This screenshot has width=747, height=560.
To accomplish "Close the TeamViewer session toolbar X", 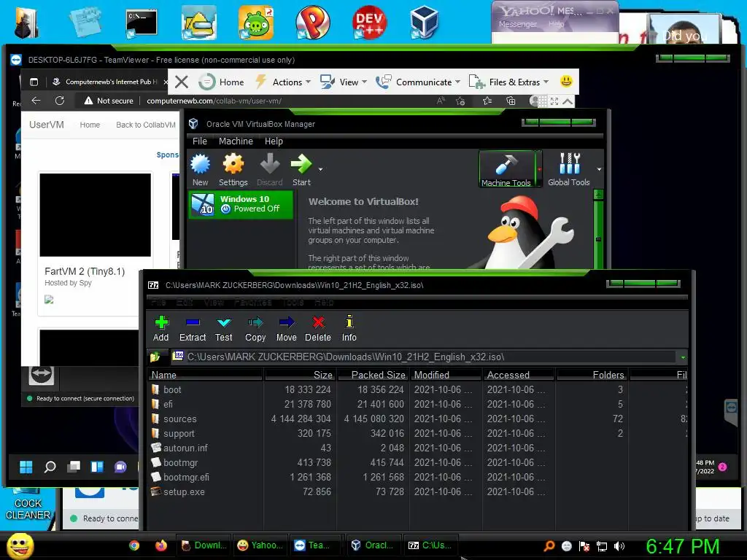I will pos(182,82).
